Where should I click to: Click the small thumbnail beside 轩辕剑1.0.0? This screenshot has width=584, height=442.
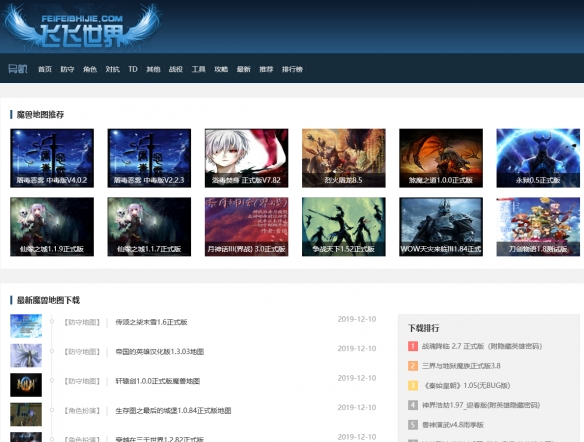click(x=26, y=385)
